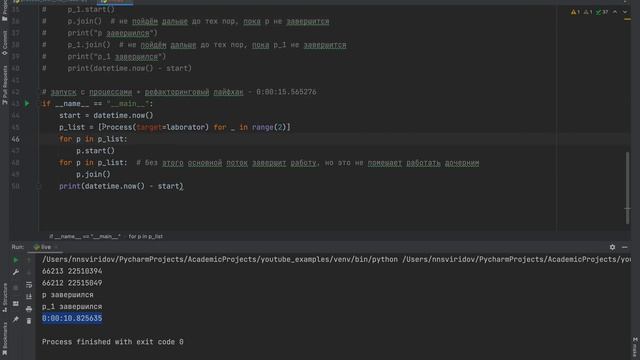Close the 'live' run tab
This screenshot has width=640, height=360.
56,247
